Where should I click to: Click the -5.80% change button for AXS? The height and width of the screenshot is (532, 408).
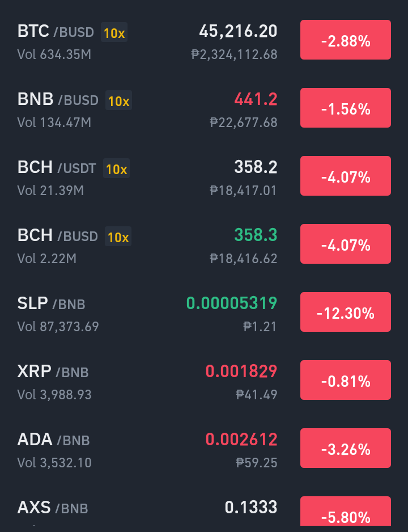click(346, 512)
